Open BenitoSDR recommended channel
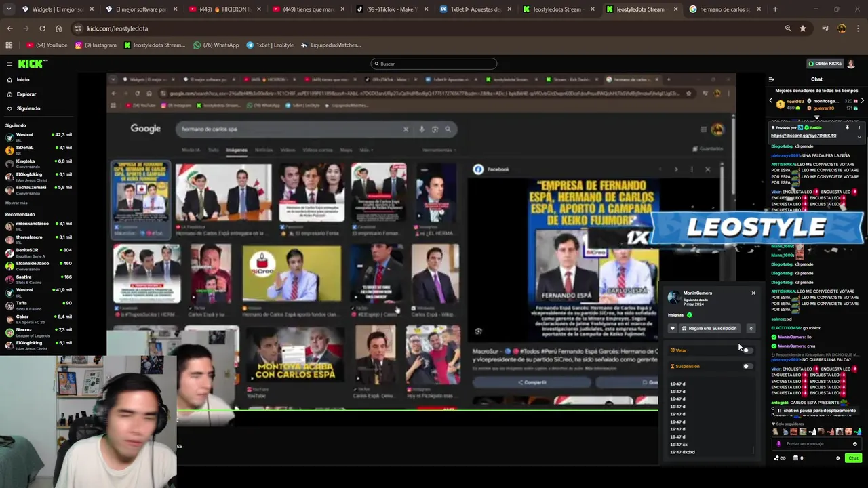The width and height of the screenshot is (868, 488). [41, 251]
